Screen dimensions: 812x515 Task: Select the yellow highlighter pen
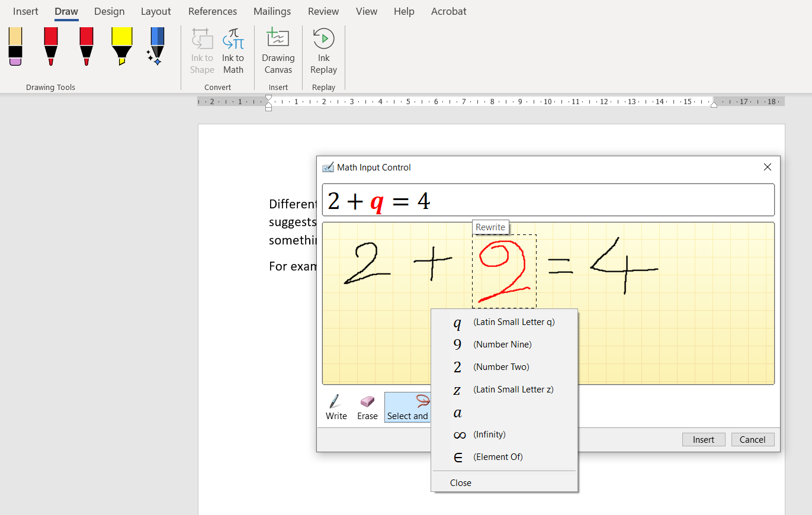pos(121,46)
